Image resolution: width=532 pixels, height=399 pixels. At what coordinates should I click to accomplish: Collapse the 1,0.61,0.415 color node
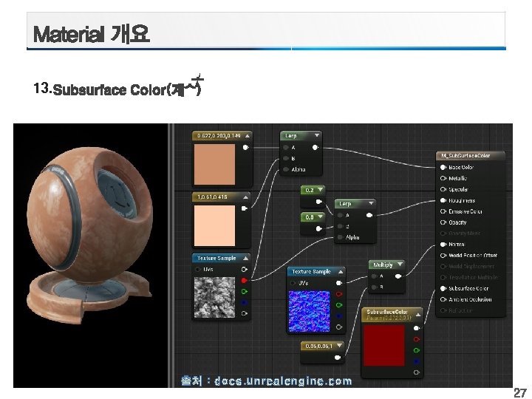245,197
